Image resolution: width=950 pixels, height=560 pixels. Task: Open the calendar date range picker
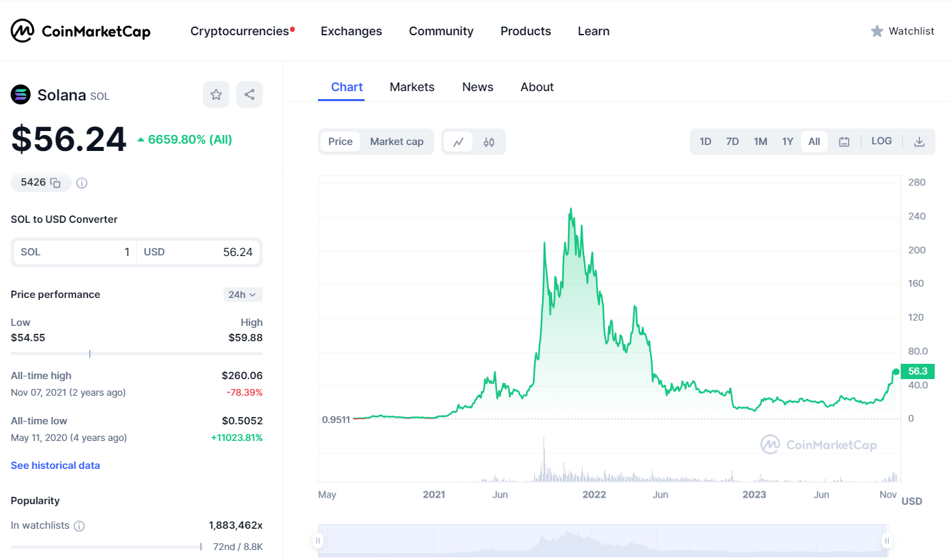[x=844, y=142]
